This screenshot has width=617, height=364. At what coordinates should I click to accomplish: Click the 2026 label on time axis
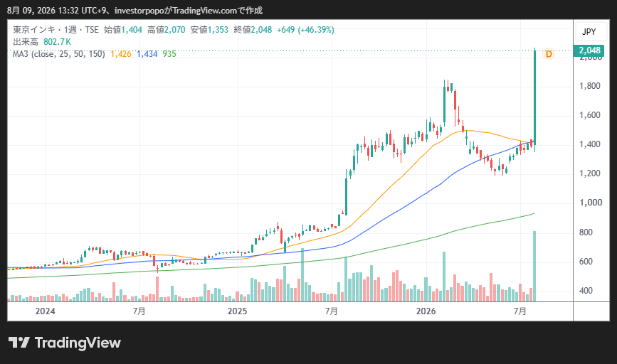pos(426,311)
